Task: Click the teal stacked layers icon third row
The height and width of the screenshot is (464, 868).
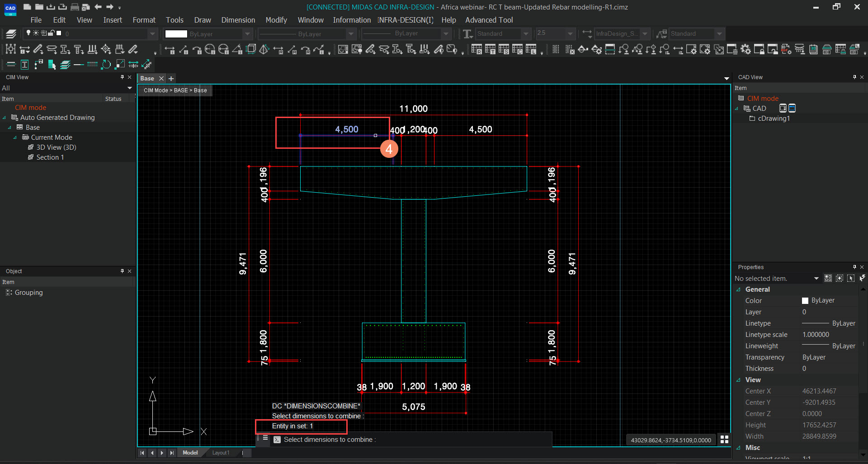Action: [x=65, y=65]
